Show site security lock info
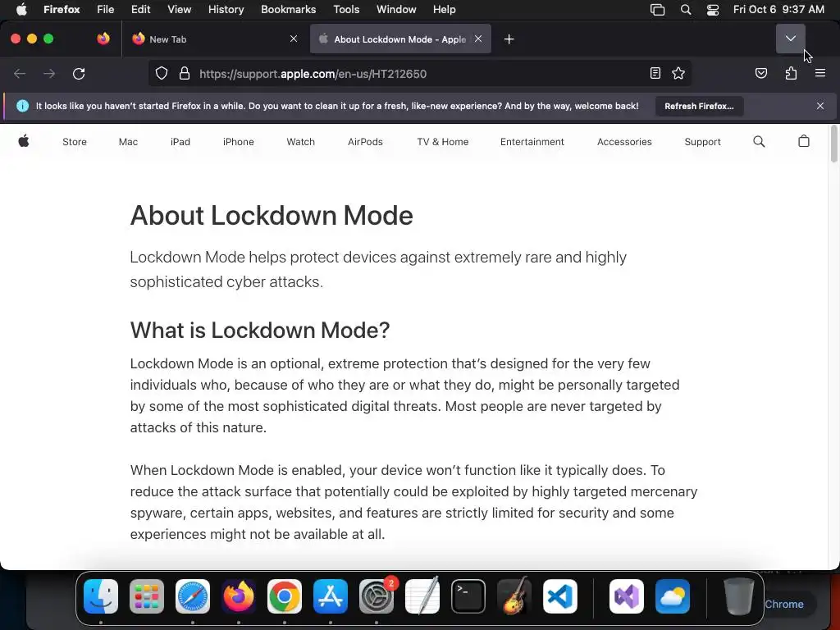840x630 pixels. [185, 73]
